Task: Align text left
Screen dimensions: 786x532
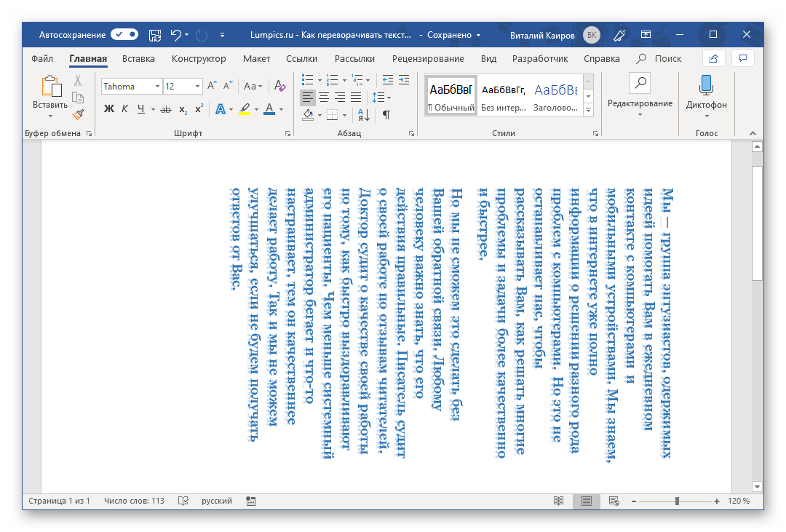Action: point(307,98)
